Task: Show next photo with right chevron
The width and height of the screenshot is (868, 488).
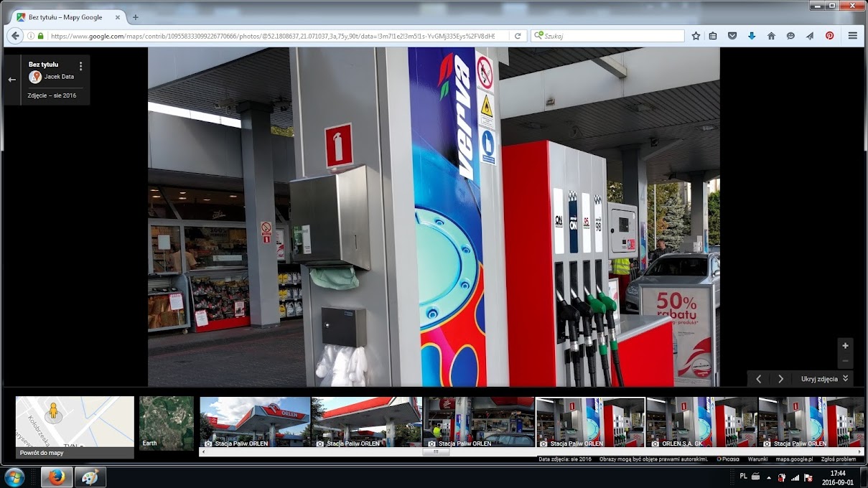Action: tap(780, 379)
